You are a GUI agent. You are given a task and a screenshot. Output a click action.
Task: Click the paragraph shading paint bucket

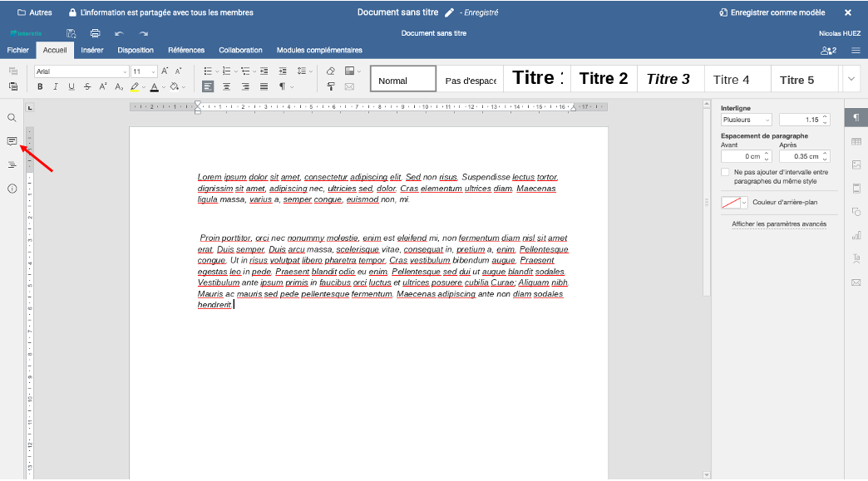click(175, 86)
